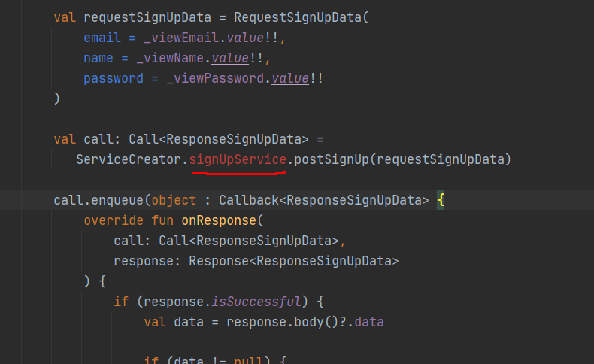Click value after _viewName
This screenshot has height=364, width=594.
pyautogui.click(x=230, y=59)
